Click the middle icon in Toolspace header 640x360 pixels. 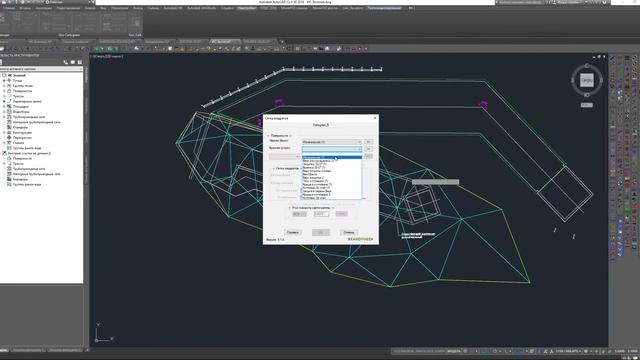click(73, 62)
